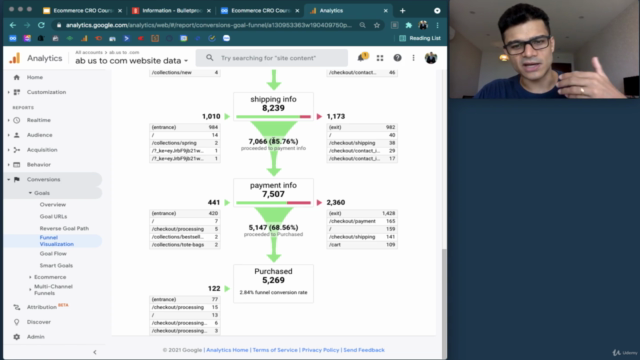Viewport: 640px width, 360px height.
Task: Open Admin gear in sidebar
Action: [x=17, y=337]
